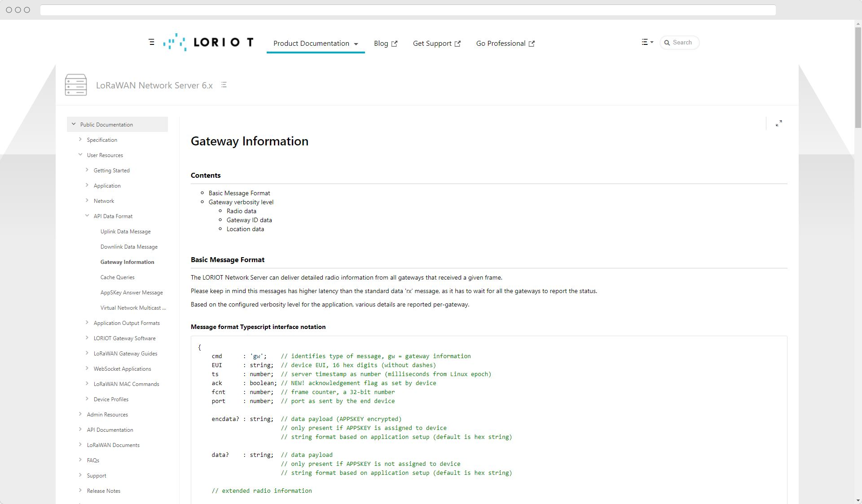Image resolution: width=862 pixels, height=504 pixels.
Task: Expand WebSocket Applications node
Action: coord(87,368)
